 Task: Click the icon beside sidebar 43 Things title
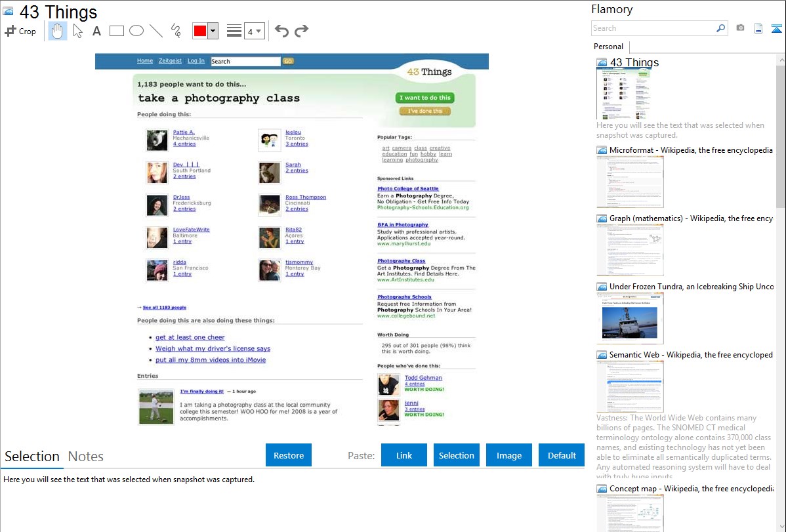point(602,63)
